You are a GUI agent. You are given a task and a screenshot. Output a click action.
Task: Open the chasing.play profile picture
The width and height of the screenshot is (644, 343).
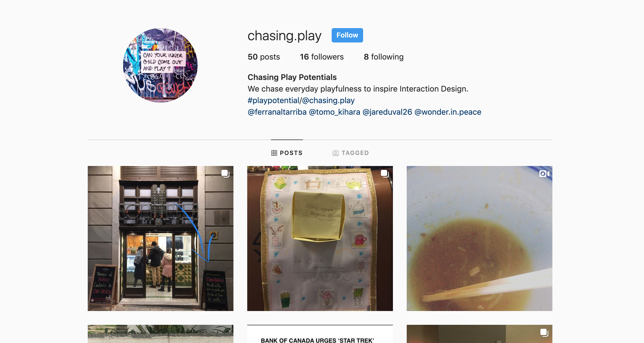click(160, 65)
